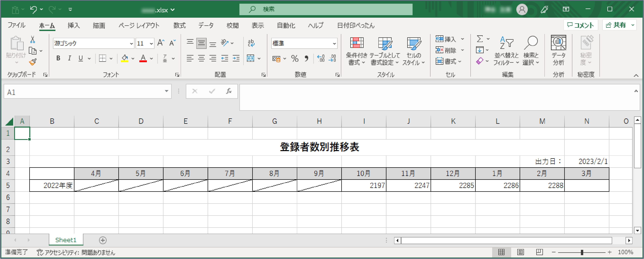This screenshot has width=644, height=259.
Task: Switch to the ページ レイアウト tab
Action: tap(139, 25)
